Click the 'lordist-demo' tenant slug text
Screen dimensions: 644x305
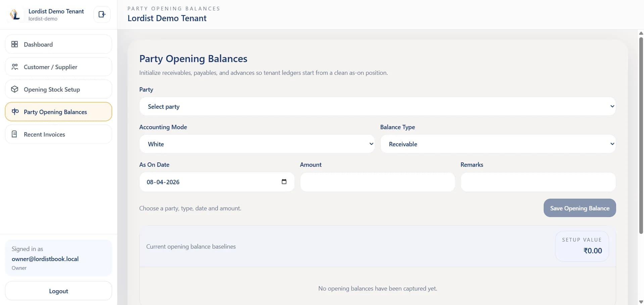(43, 19)
